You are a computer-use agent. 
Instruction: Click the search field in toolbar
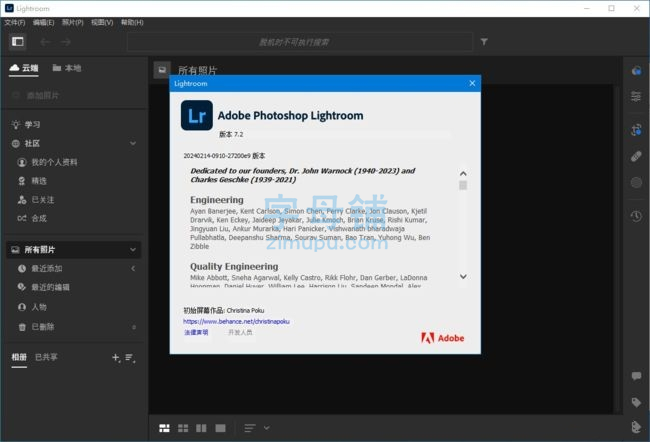click(299, 42)
